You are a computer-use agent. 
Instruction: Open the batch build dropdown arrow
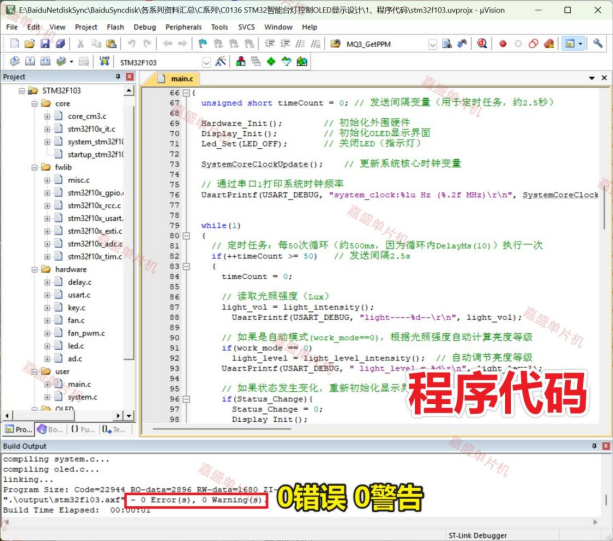click(71, 62)
